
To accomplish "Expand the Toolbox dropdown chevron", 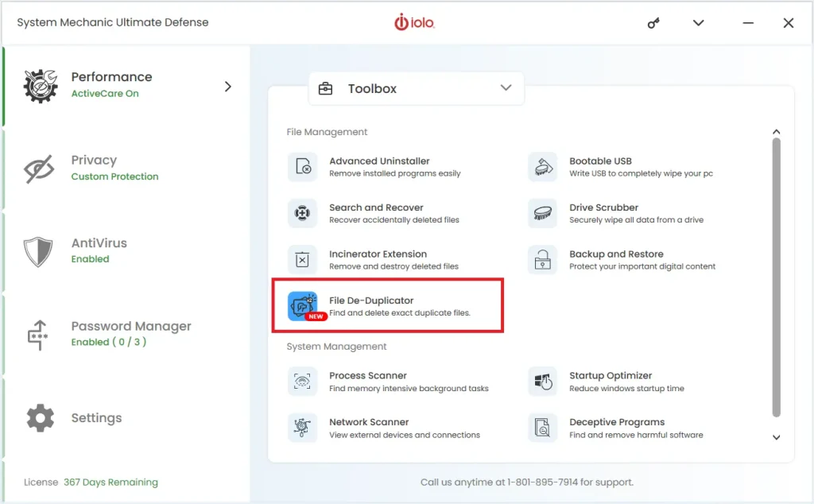I will click(x=506, y=87).
